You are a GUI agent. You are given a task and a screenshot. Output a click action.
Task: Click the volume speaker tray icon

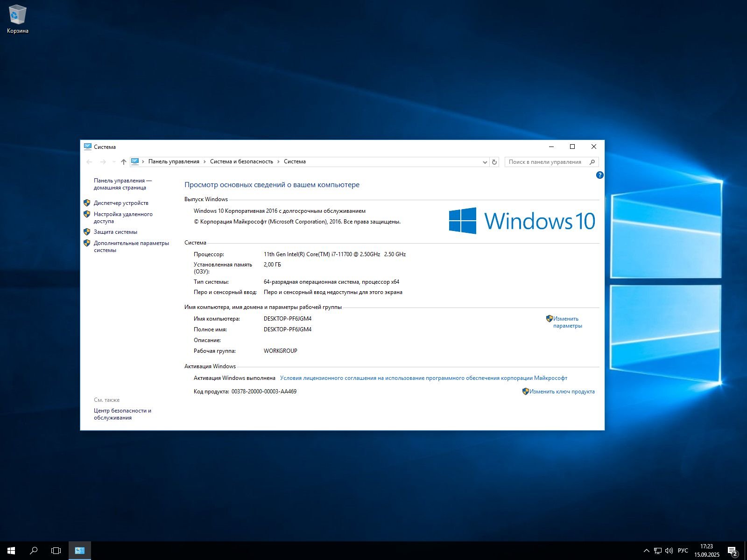(x=669, y=551)
